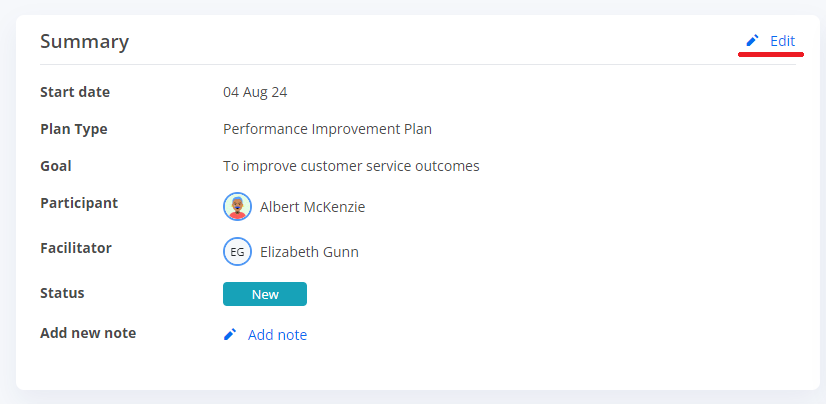Click the Start date label

[75, 92]
